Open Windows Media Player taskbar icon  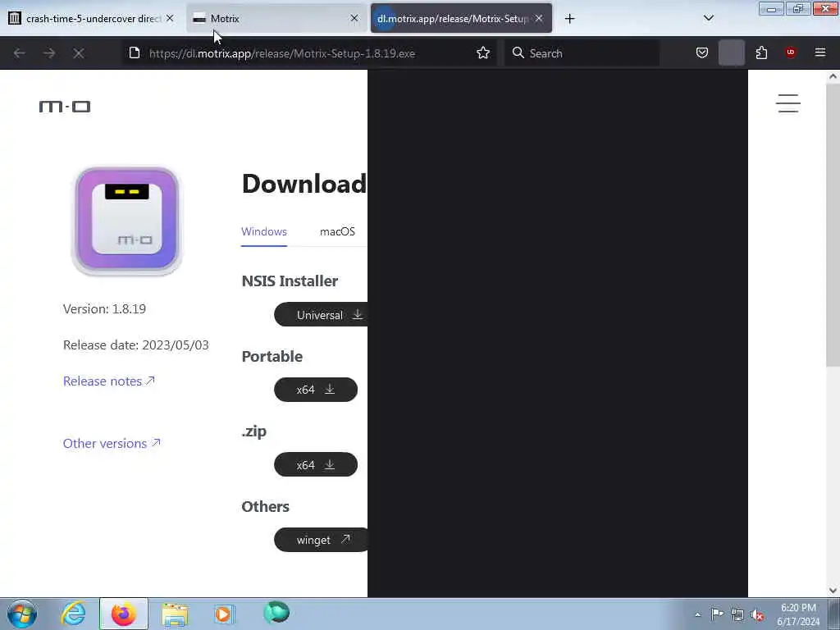[224, 614]
